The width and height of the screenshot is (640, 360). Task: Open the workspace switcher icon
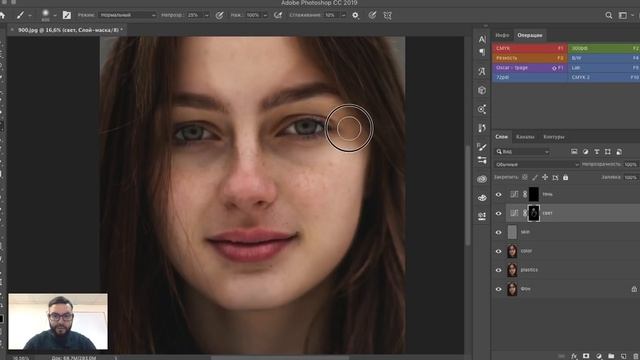pyautogui.click(x=623, y=15)
